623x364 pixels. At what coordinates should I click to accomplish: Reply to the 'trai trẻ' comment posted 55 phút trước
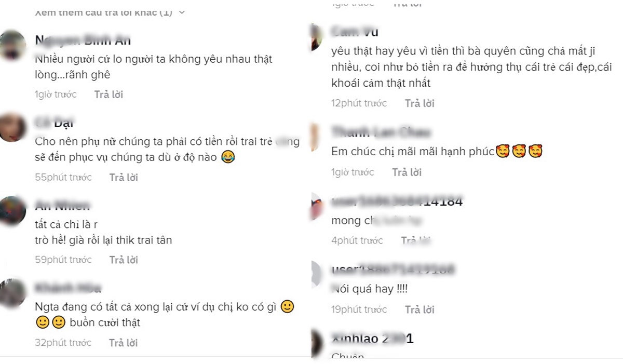pos(124,178)
